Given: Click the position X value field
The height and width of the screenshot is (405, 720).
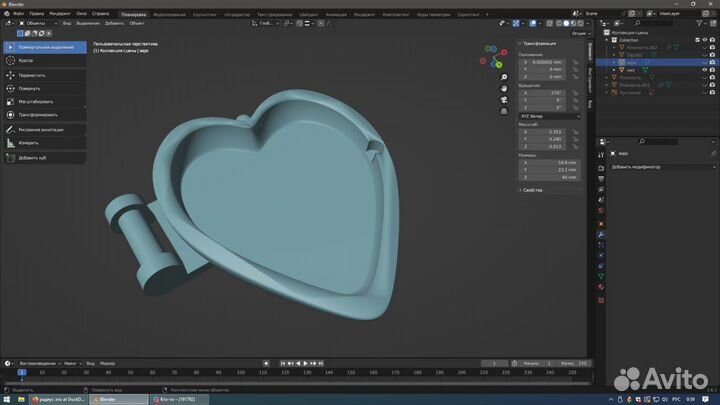Looking at the screenshot, I should click(544, 62).
